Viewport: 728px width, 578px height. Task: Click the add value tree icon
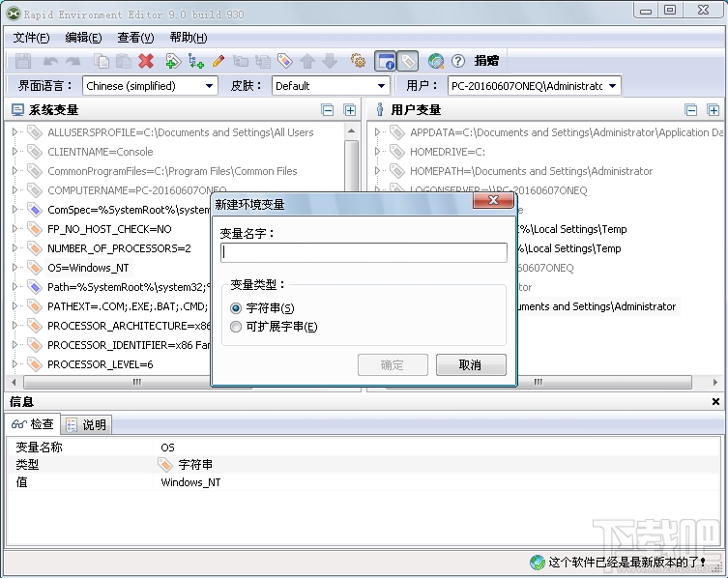195,61
